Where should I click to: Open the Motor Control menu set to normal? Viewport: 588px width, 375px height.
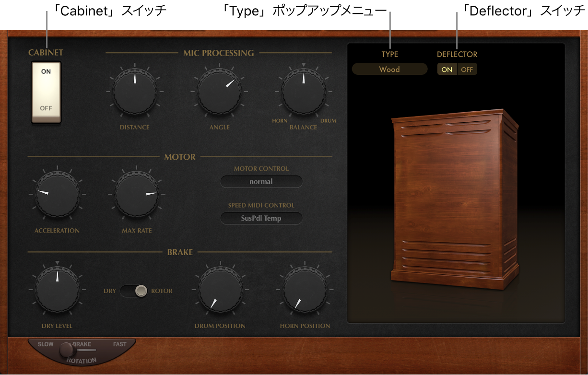261,181
